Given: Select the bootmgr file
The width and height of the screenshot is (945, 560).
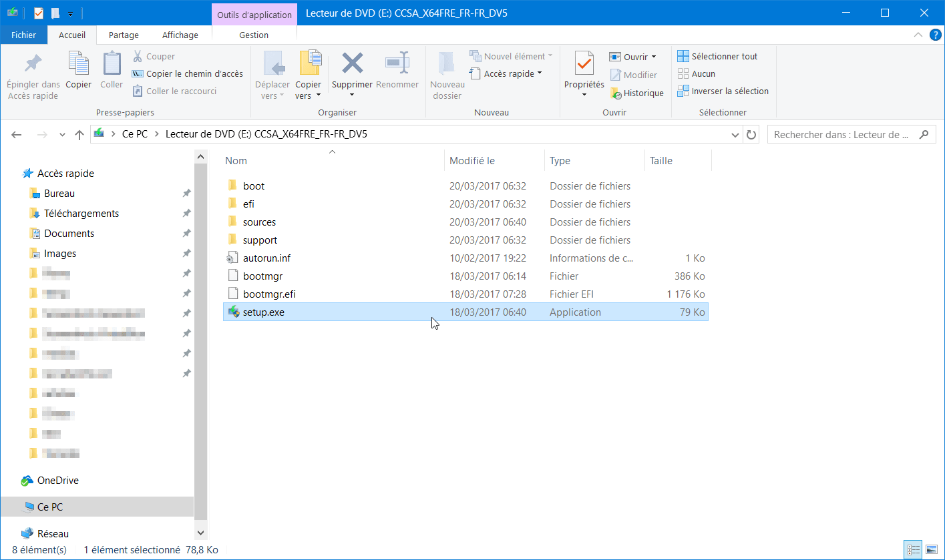Looking at the screenshot, I should (x=465, y=276).
